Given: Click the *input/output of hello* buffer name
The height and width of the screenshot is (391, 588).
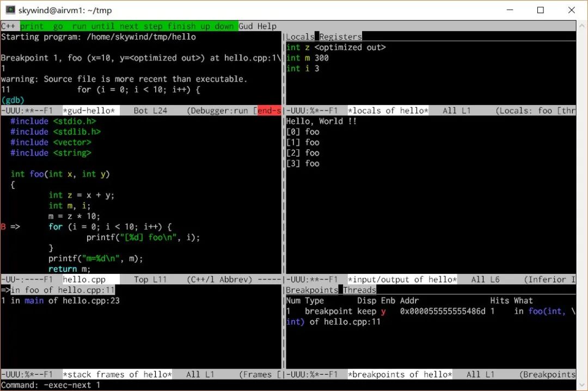Looking at the screenshot, I should click(x=402, y=279).
